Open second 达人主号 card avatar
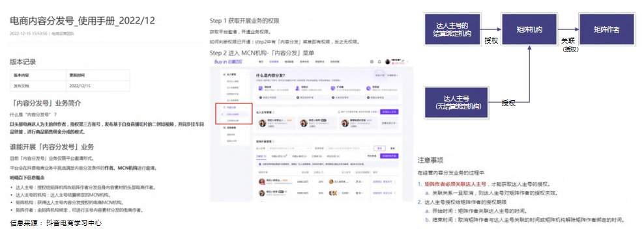Viewport: 644px width, 244px height. point(304,122)
